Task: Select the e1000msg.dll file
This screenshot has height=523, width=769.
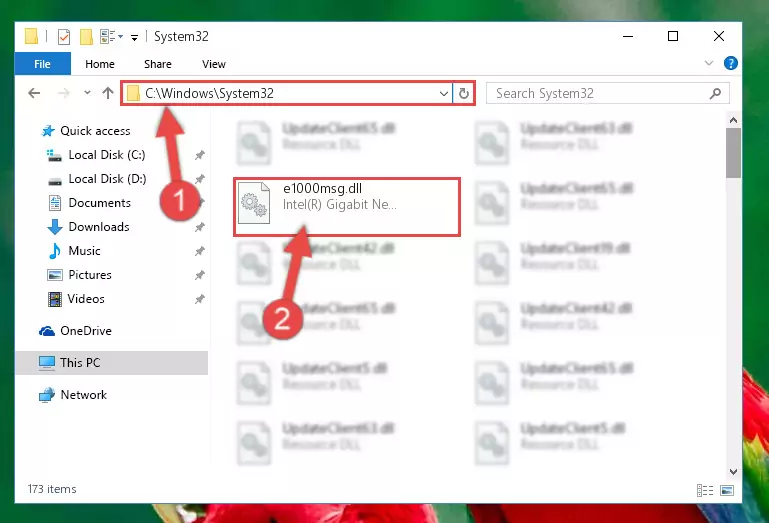Action: 347,207
